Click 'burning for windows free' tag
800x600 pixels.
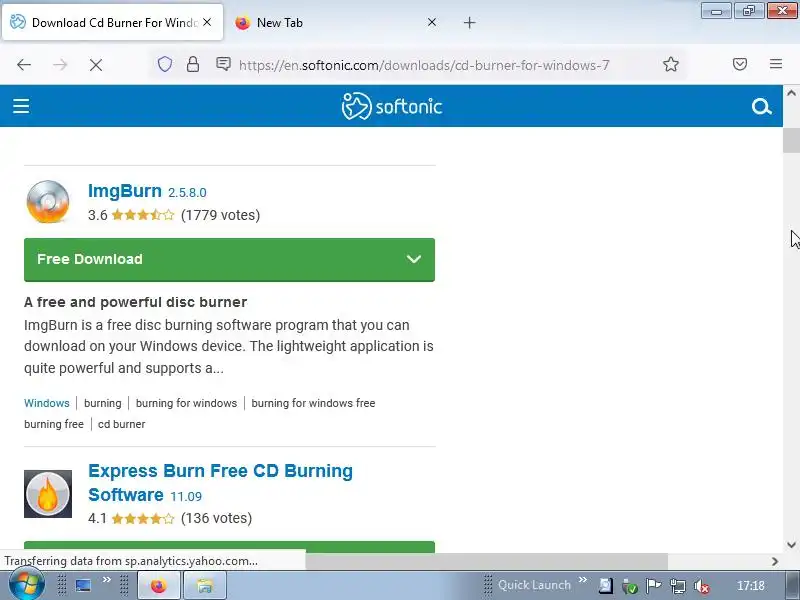point(313,403)
